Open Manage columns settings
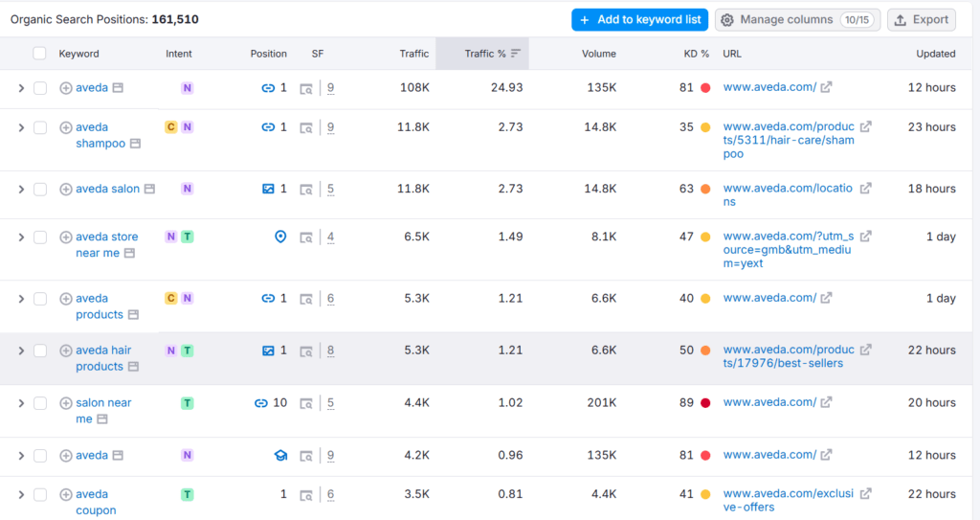Image resolution: width=980 pixels, height=520 pixels. pos(797,20)
